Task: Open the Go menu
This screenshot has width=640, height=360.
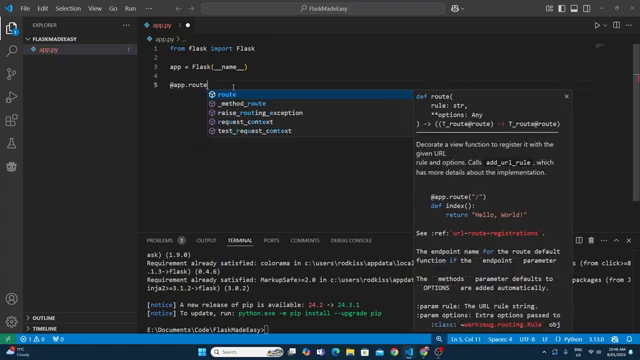Action: pos(113,8)
